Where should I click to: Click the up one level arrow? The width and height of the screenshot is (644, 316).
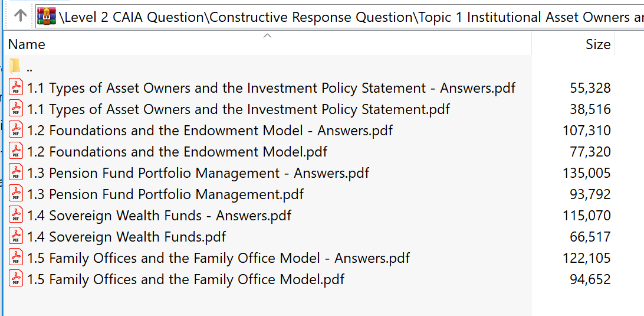tap(20, 15)
